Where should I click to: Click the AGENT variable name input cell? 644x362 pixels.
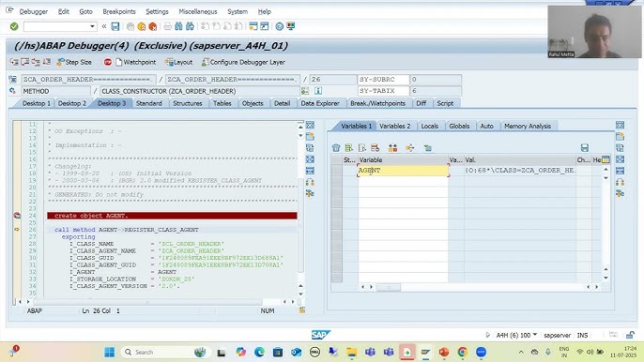coord(403,171)
